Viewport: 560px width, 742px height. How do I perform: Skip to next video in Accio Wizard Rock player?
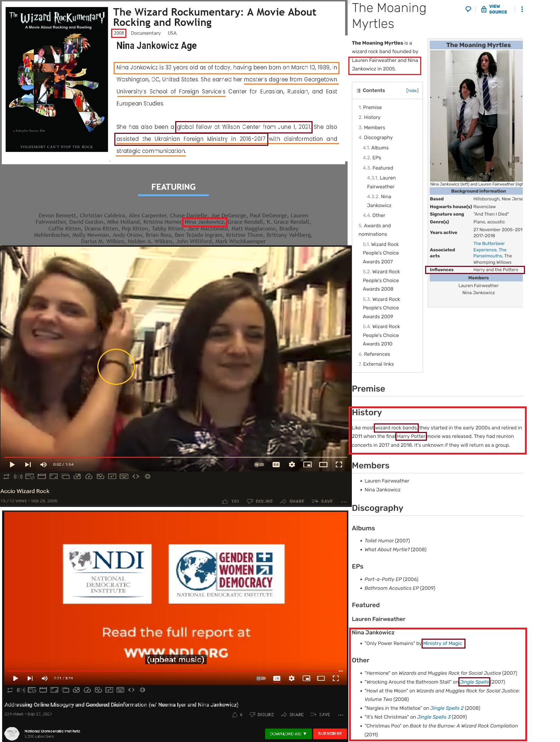point(28,464)
